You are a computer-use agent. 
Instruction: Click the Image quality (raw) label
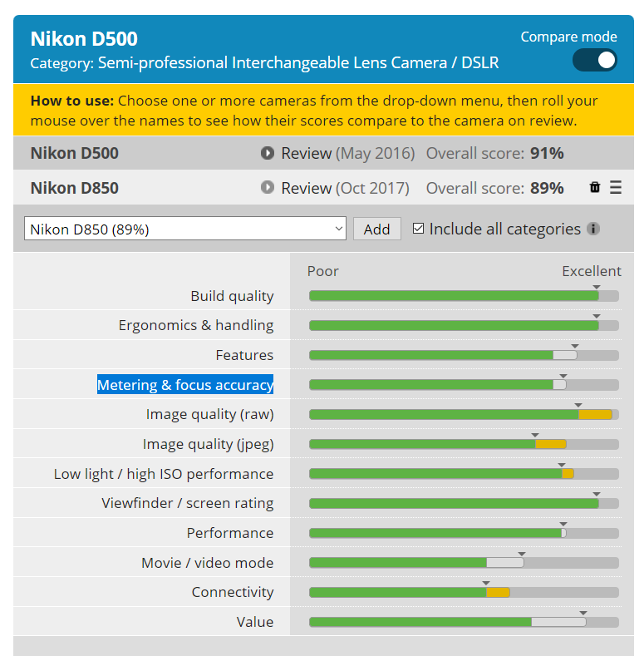pyautogui.click(x=210, y=414)
